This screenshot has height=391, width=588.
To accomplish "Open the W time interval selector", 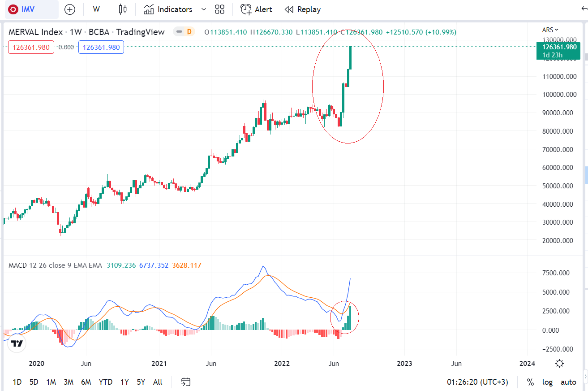I will pos(96,9).
